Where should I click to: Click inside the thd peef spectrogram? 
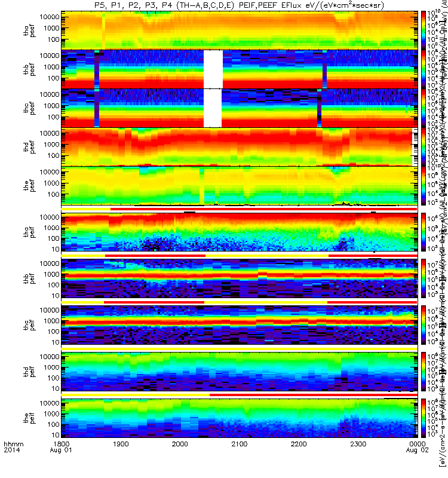(240, 146)
